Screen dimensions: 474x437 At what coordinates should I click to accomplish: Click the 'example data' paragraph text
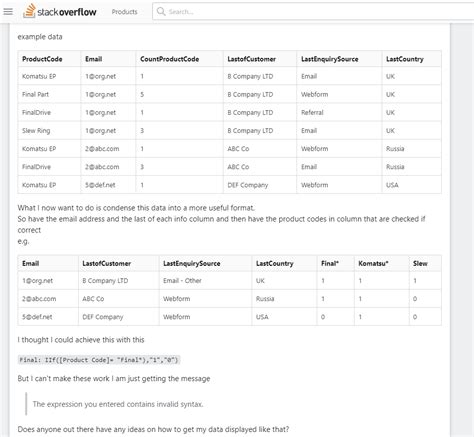click(40, 37)
